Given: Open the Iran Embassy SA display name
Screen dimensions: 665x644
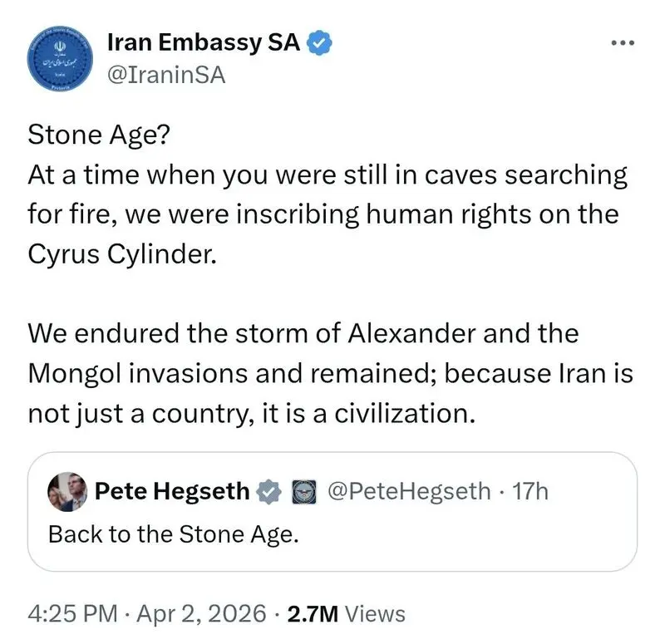Looking at the screenshot, I should tap(204, 42).
